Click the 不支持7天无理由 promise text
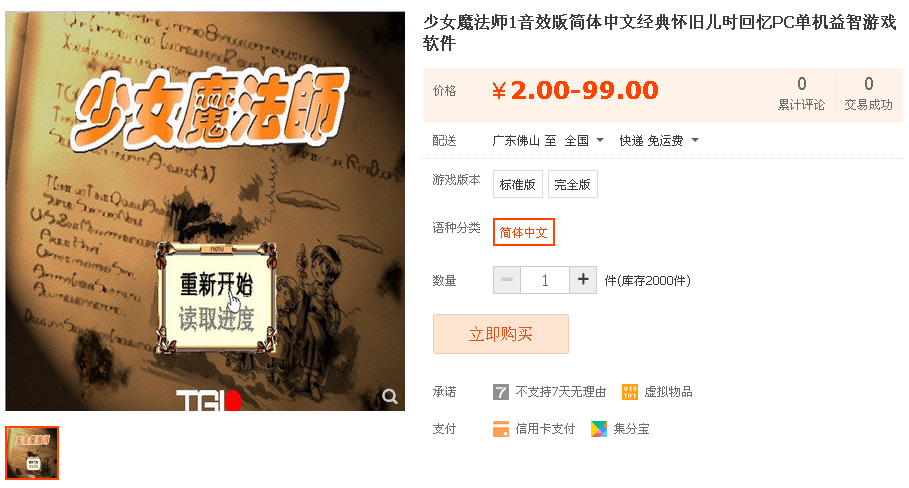Viewport: 909px width, 488px height. pos(561,392)
